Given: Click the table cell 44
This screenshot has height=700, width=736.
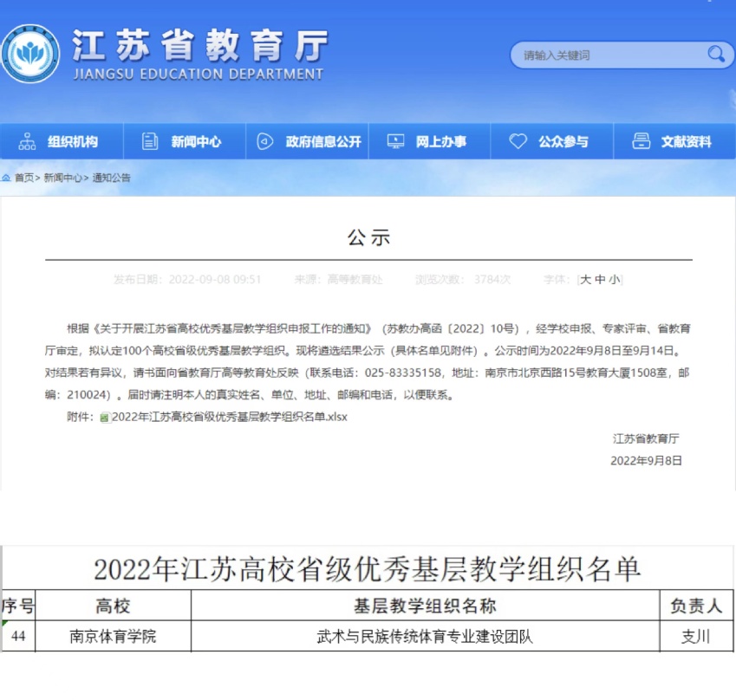Looking at the screenshot, I should click(x=18, y=636).
